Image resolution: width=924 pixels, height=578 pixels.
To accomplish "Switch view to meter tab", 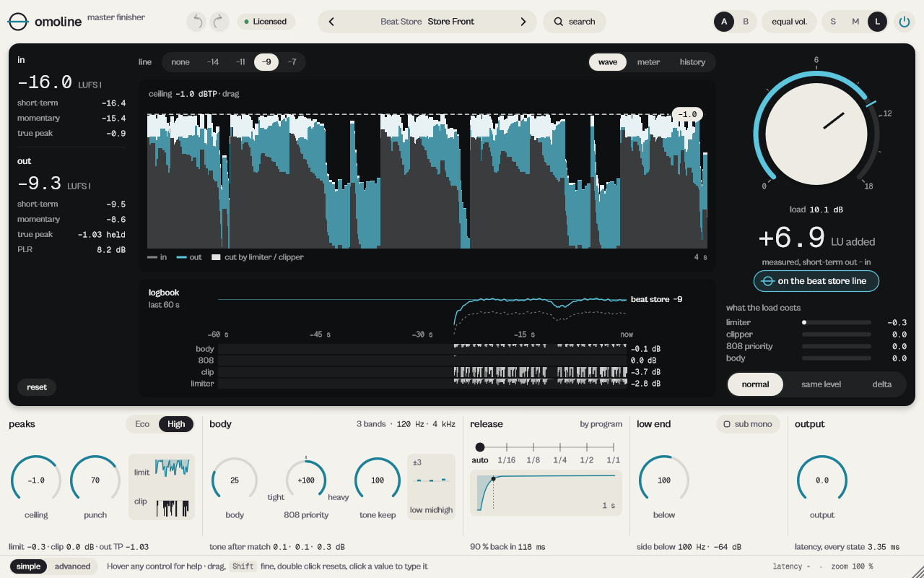I will (648, 62).
